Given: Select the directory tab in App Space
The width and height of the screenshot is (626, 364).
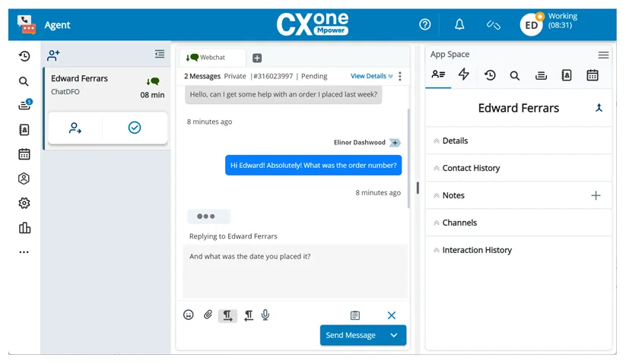Looking at the screenshot, I should click(567, 75).
